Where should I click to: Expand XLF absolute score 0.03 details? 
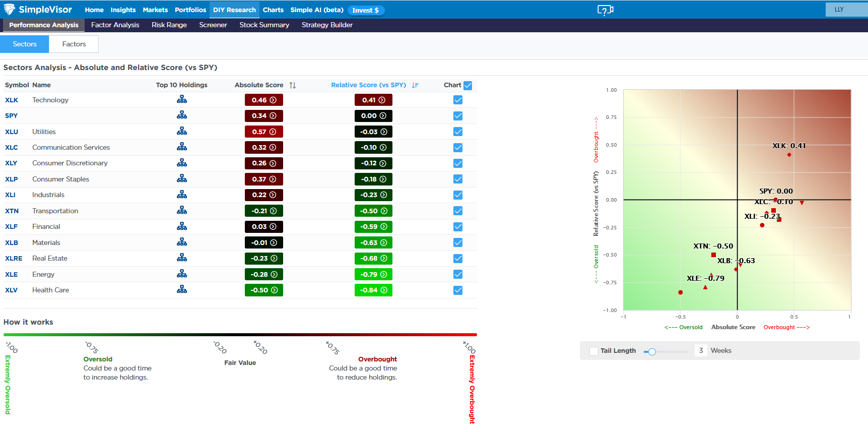click(264, 227)
